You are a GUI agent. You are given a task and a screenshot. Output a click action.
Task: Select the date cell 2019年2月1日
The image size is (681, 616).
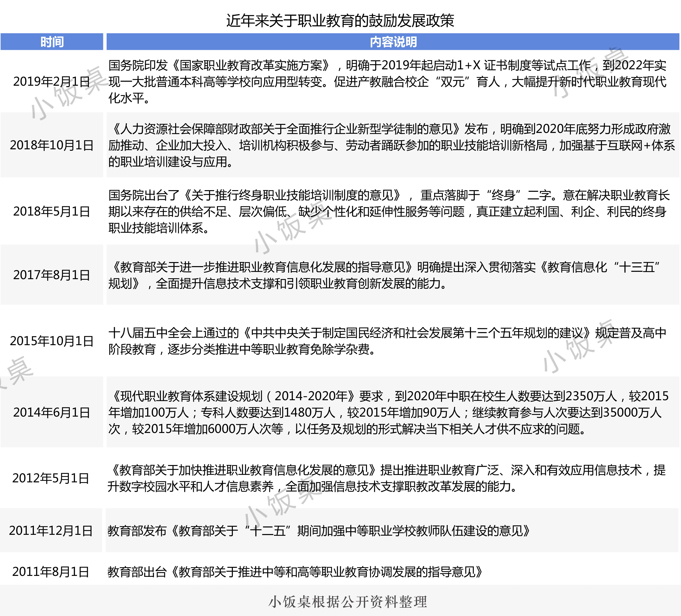pos(52,81)
